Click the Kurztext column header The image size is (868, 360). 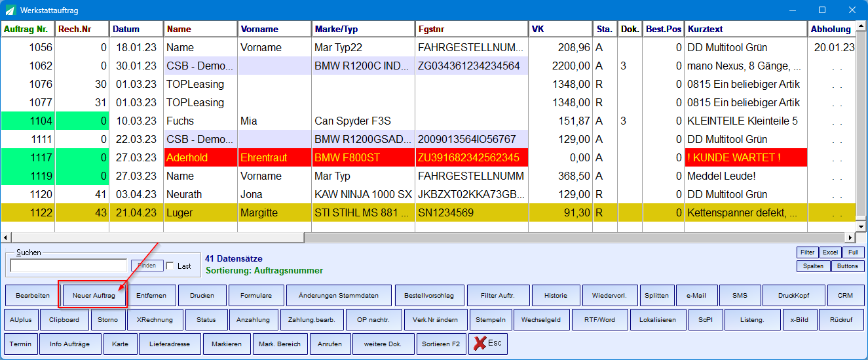coord(746,29)
